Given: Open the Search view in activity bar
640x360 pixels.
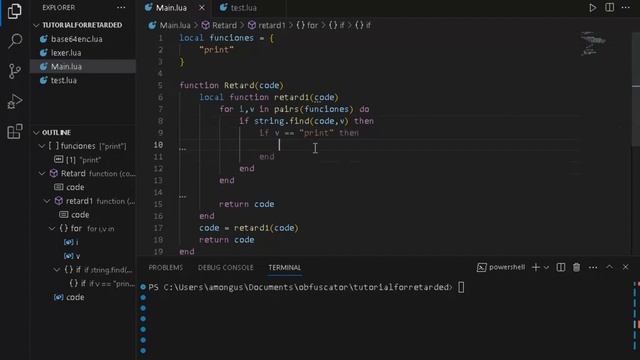Looking at the screenshot, I should pos(15,41).
